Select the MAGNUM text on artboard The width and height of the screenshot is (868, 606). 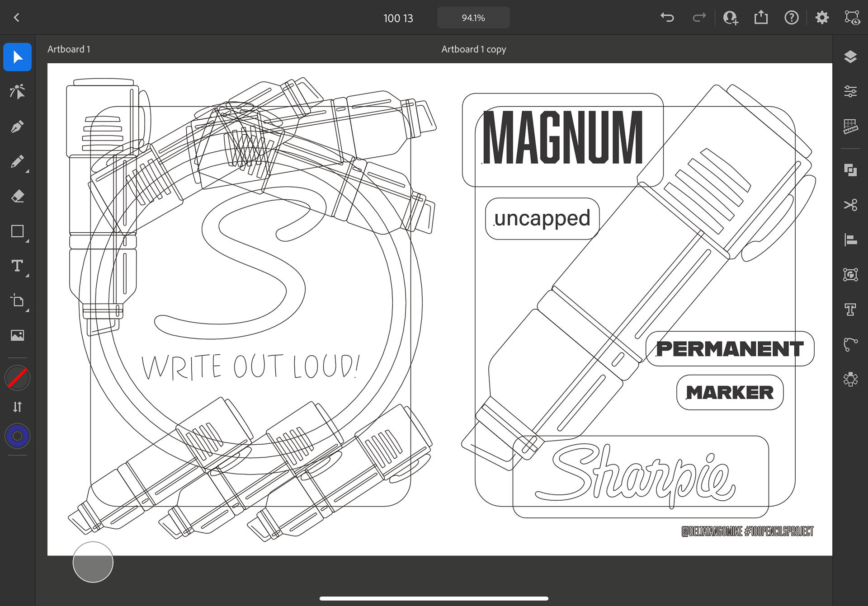[563, 138]
